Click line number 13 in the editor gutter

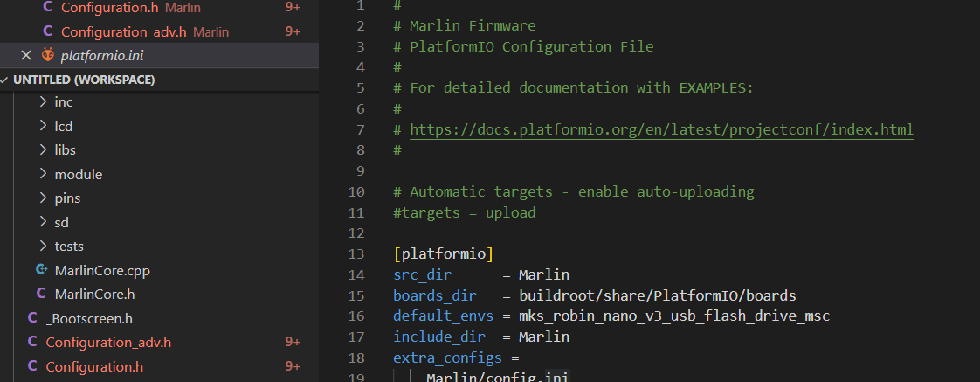[355, 254]
